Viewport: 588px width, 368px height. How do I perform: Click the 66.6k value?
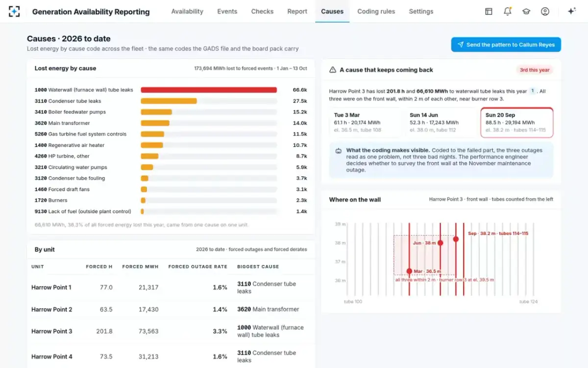300,90
